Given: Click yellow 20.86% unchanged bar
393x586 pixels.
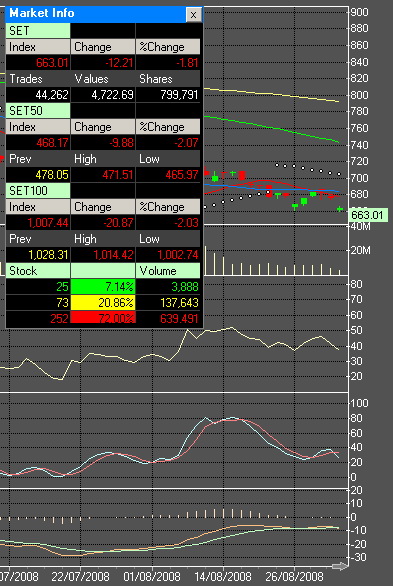Looking at the screenshot, I should click(103, 302).
